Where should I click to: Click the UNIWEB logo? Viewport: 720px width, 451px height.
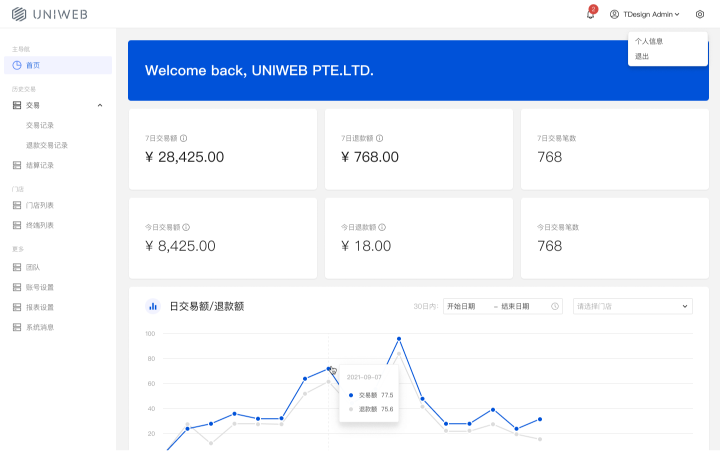50,14
